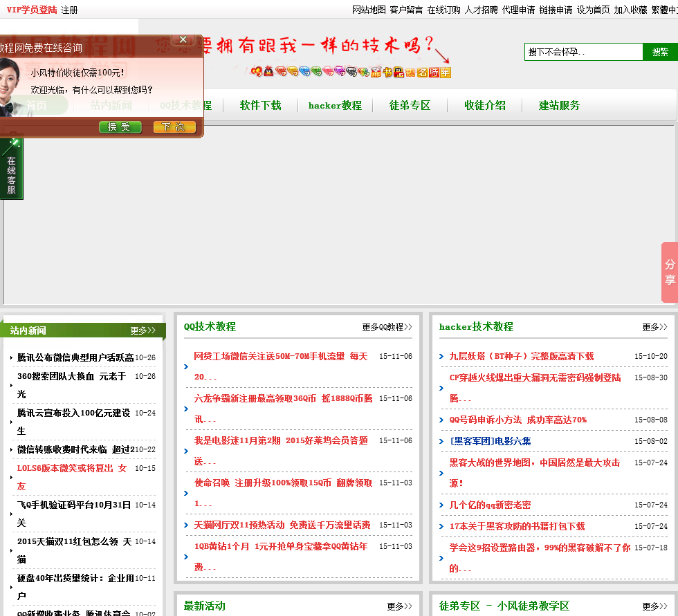The width and height of the screenshot is (678, 616).
Task: Click 加入收藏 in top bar
Action: pos(630,10)
